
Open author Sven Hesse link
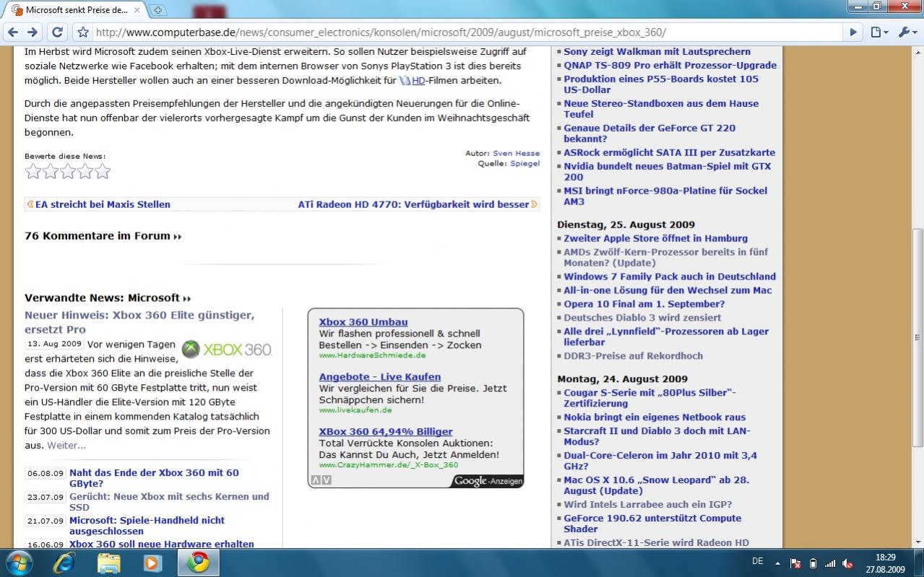[x=516, y=153]
